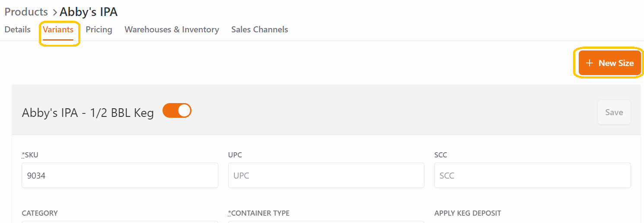Click the CONTAINER TYPE field label
Viewport: 644px width, 223px height.
pyautogui.click(x=259, y=213)
